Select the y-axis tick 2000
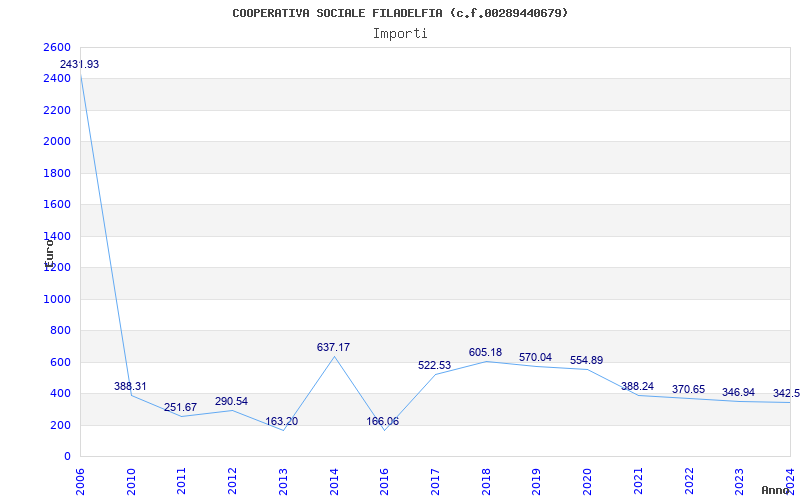This screenshot has width=800, height=500. (57, 141)
